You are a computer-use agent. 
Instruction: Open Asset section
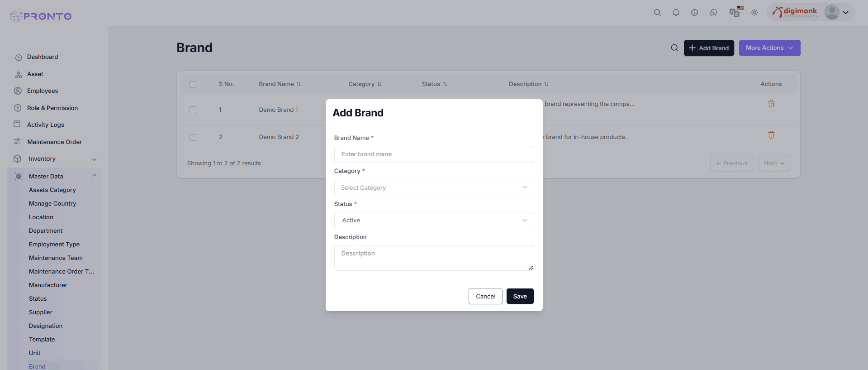pyautogui.click(x=35, y=74)
